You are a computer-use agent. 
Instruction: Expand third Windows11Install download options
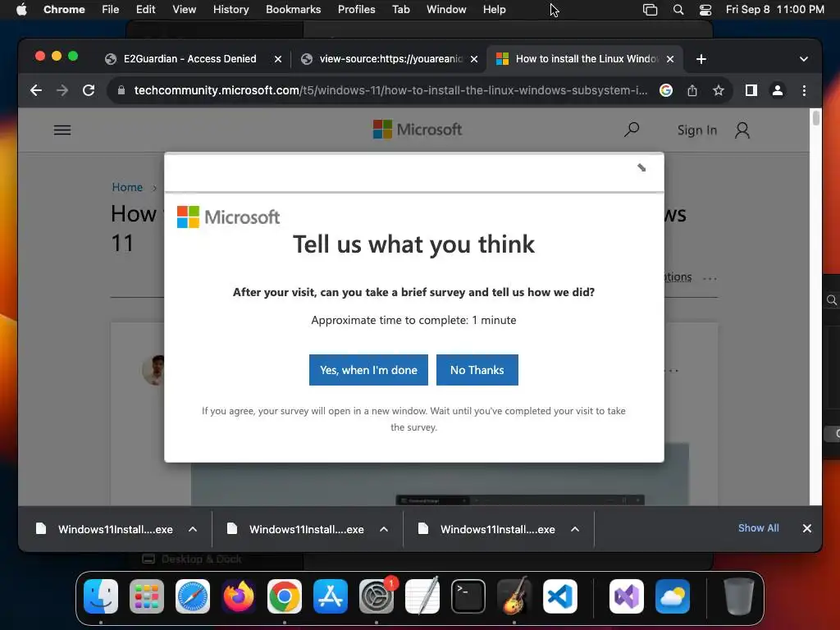click(x=575, y=529)
